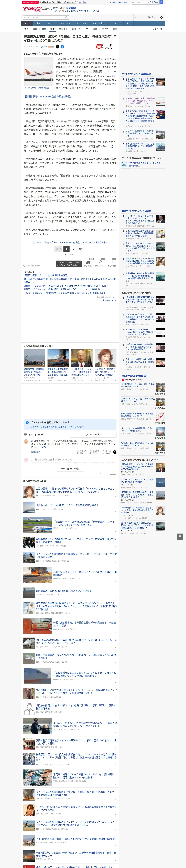The image size is (186, 868).
Task: Click the search magnifier icon beside keyword field
Action: click(x=66, y=17)
